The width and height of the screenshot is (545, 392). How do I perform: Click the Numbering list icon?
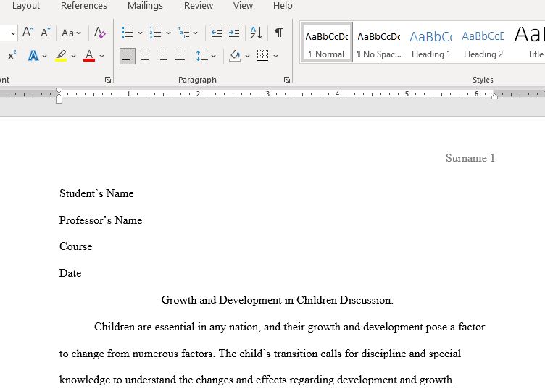point(155,33)
